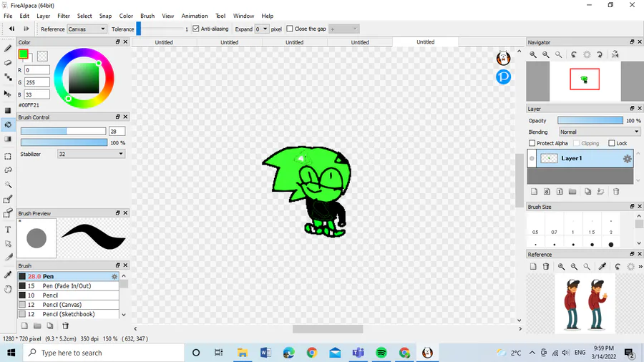The height and width of the screenshot is (362, 644).
Task: Select the rectangular Select tool
Action: [x=8, y=157]
